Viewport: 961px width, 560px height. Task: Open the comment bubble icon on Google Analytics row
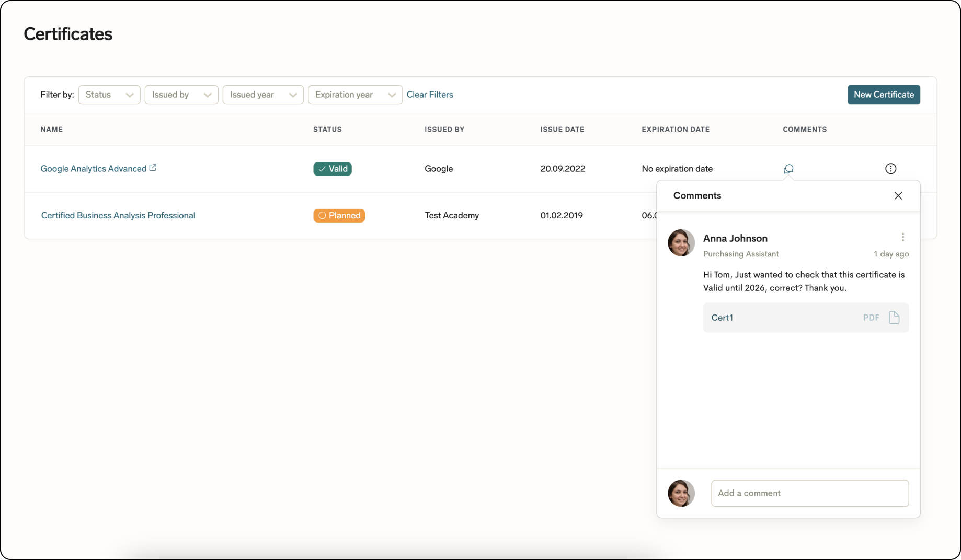(788, 168)
